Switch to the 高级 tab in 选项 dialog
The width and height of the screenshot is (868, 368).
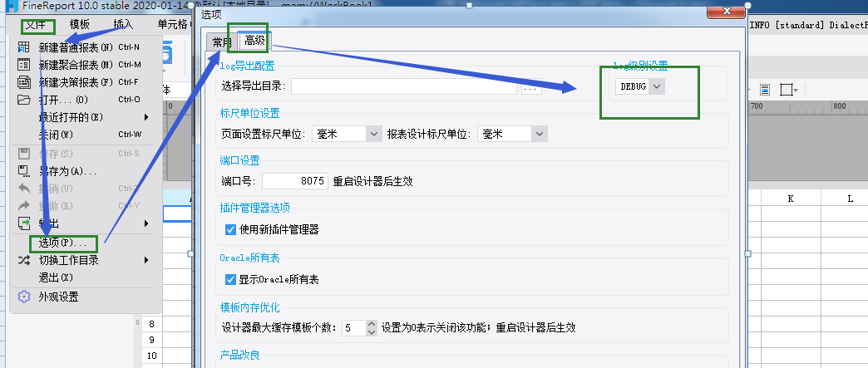[254, 41]
